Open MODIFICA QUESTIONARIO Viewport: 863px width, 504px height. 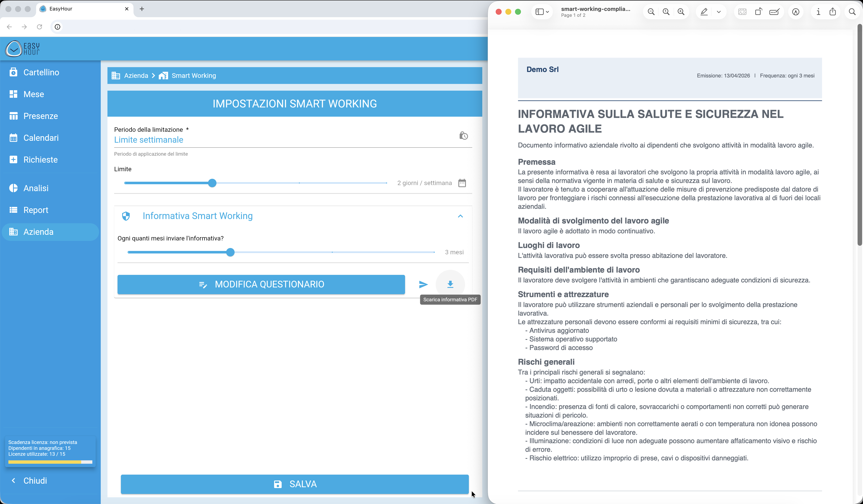261,284
